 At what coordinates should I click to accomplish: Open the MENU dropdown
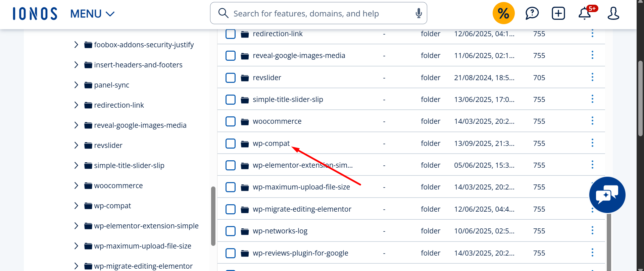click(x=92, y=14)
